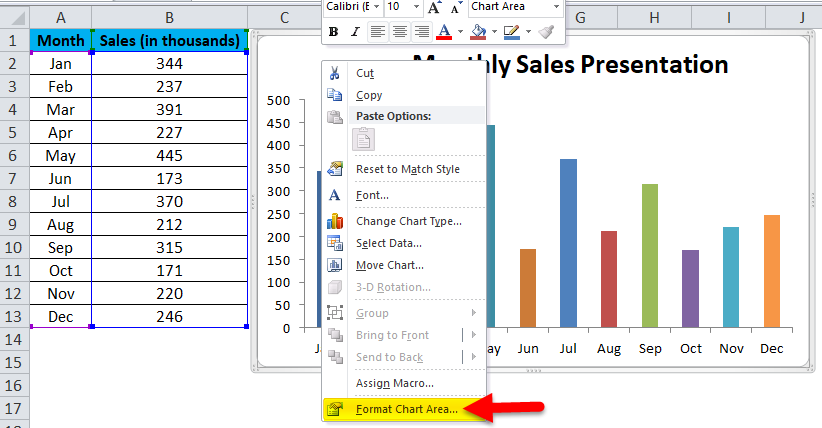Choose Cut from context menu
Image resolution: width=822 pixels, height=428 pixels.
click(x=365, y=73)
